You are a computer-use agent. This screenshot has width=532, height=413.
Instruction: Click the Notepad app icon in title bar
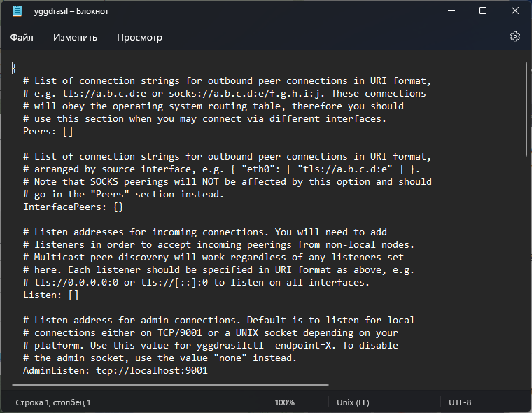(x=17, y=11)
